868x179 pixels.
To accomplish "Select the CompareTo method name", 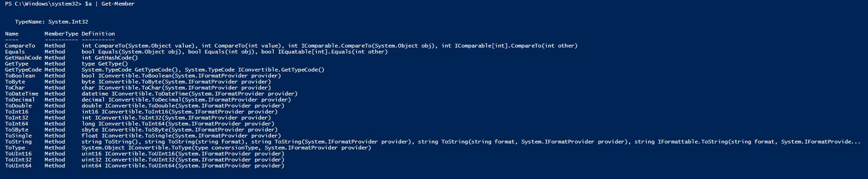I will click(x=20, y=46).
